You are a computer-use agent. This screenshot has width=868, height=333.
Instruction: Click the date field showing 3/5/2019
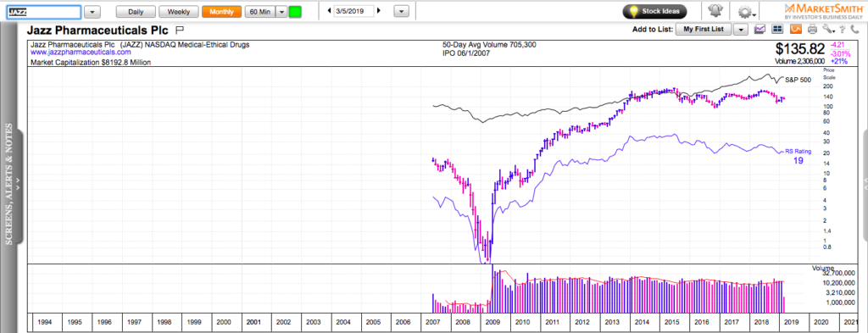coord(354,11)
